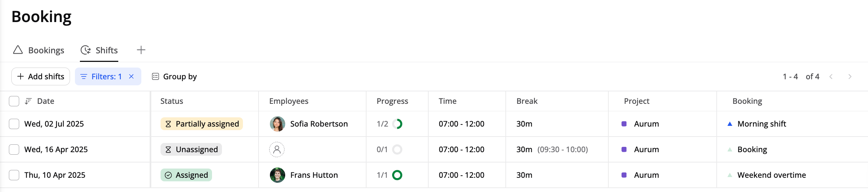Click the full progress ring for 1/1
The width and height of the screenshot is (868, 192).
click(x=397, y=175)
